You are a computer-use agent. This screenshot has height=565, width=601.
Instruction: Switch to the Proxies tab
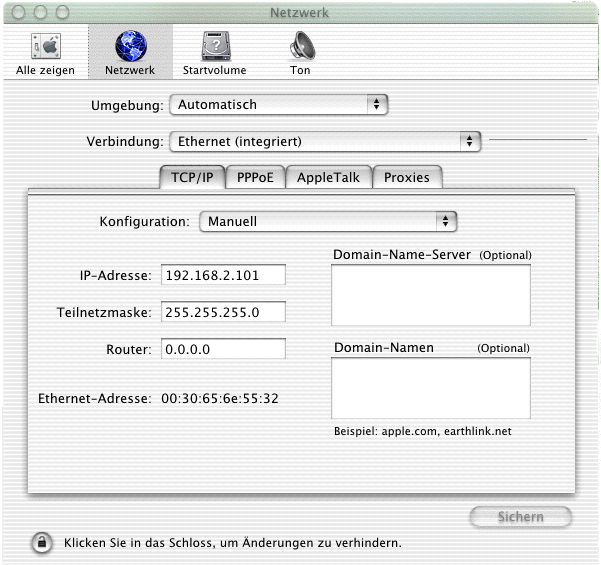[407, 177]
